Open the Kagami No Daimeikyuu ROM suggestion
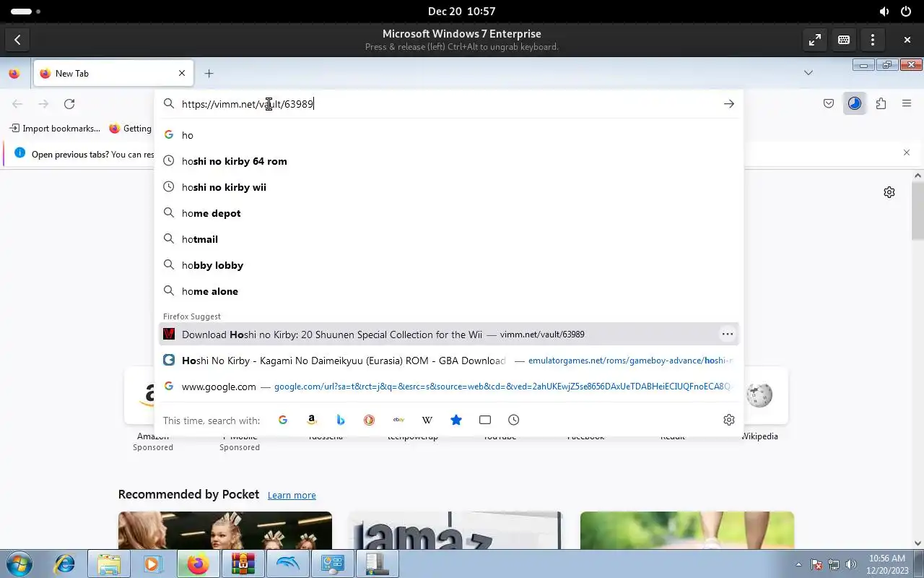Viewport: 924px width, 578px height. [x=449, y=361]
